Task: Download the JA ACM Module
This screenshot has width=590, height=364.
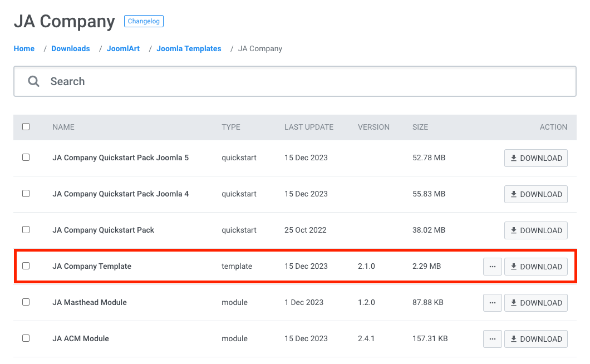Action: [x=535, y=339]
